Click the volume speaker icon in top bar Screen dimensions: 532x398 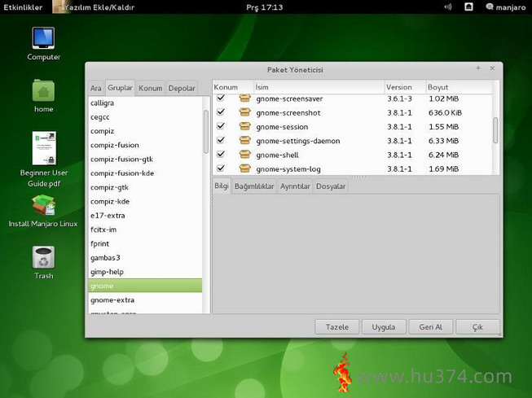[448, 7]
